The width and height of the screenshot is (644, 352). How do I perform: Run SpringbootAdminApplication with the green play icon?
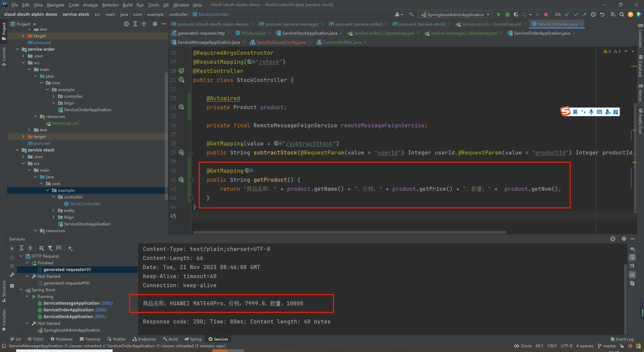(499, 14)
